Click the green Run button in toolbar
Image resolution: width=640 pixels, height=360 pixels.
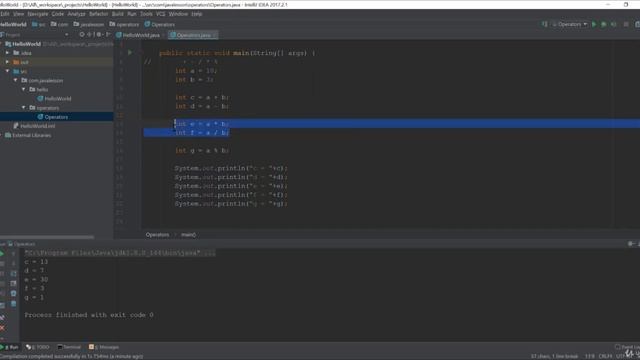[594, 24]
